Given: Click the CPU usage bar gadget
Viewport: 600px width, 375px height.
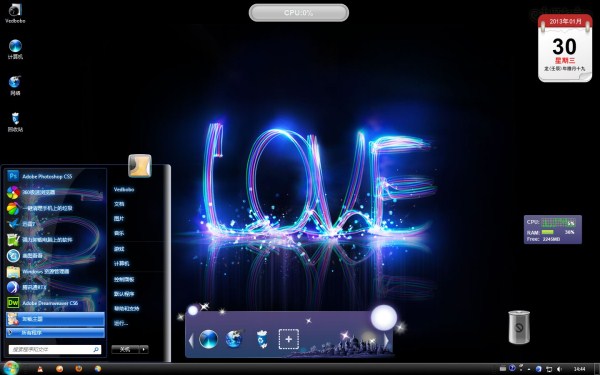Looking at the screenshot, I should [298, 13].
